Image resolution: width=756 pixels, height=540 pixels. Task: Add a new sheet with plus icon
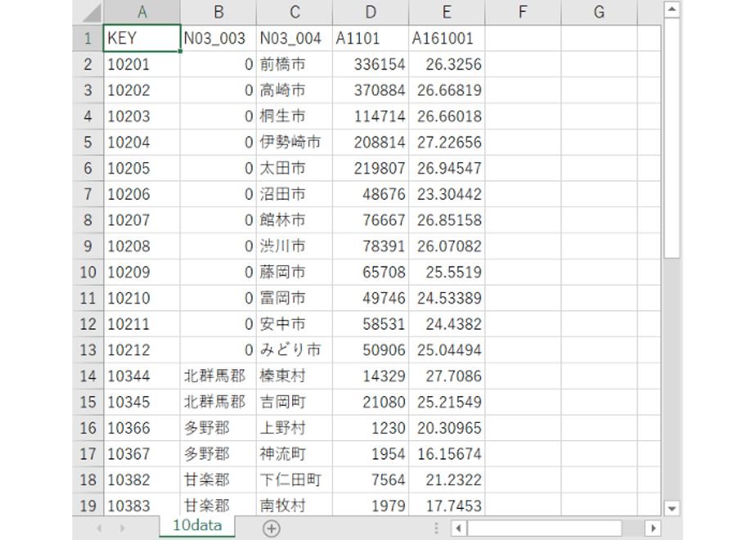(x=272, y=529)
